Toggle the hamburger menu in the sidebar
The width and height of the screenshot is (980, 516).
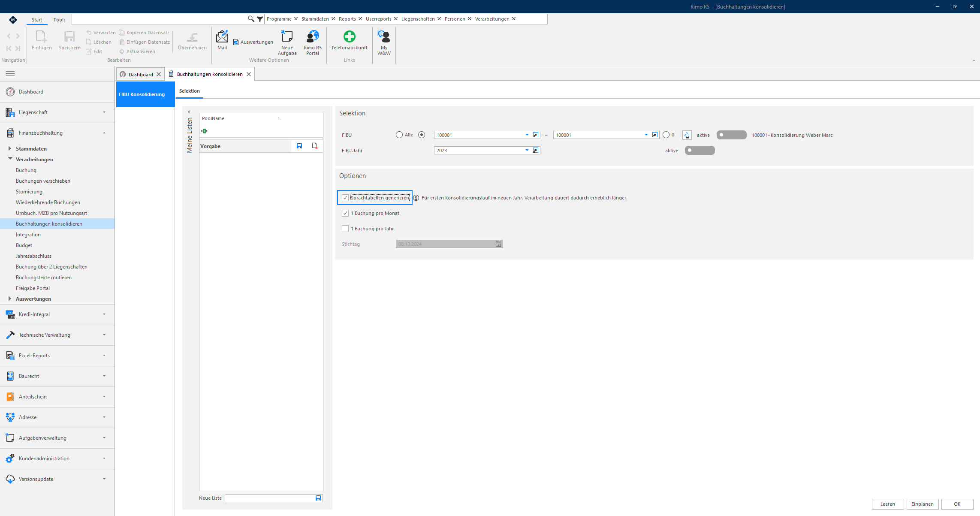10,74
